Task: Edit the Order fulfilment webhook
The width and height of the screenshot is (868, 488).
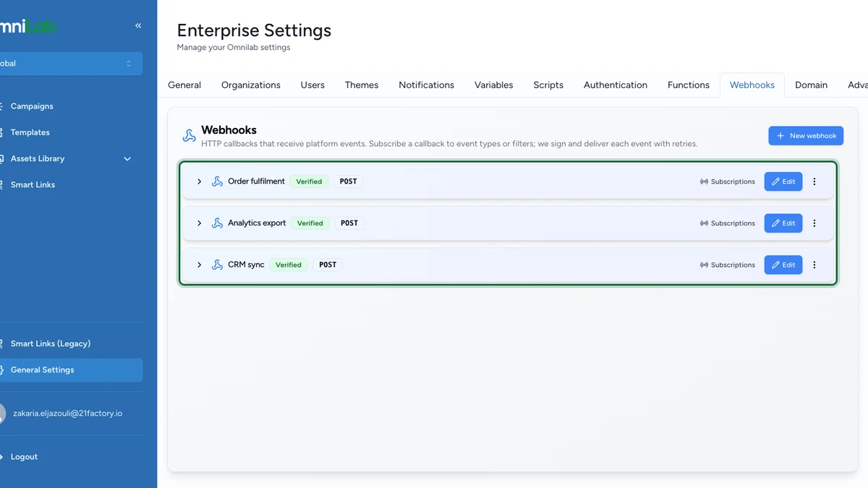Action: (x=783, y=181)
